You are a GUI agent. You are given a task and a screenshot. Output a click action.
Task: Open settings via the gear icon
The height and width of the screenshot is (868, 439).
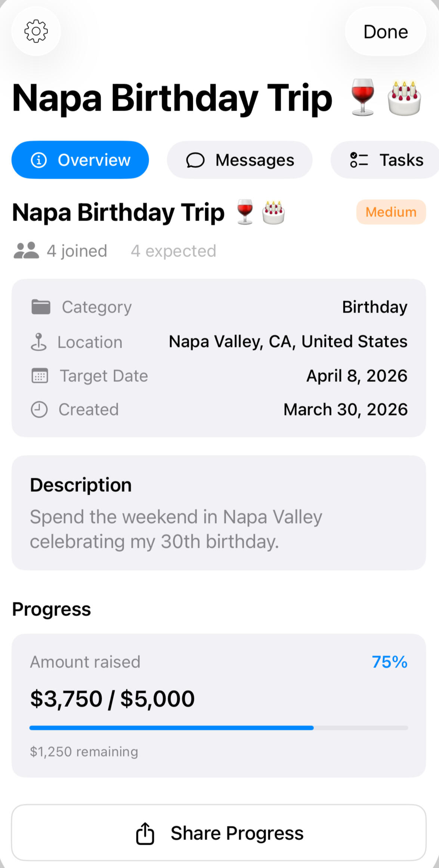point(36,31)
